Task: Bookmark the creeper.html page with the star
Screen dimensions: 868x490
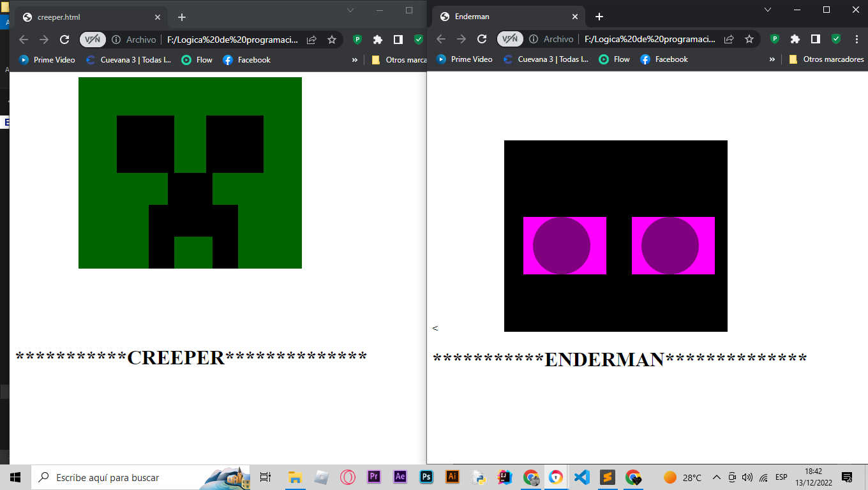Action: [332, 40]
